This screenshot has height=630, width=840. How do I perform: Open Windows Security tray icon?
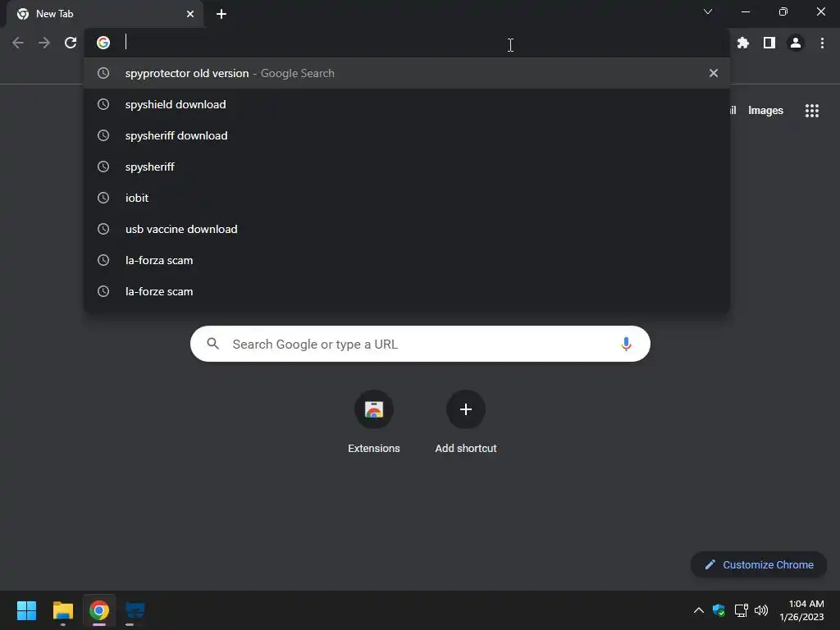pyautogui.click(x=719, y=610)
